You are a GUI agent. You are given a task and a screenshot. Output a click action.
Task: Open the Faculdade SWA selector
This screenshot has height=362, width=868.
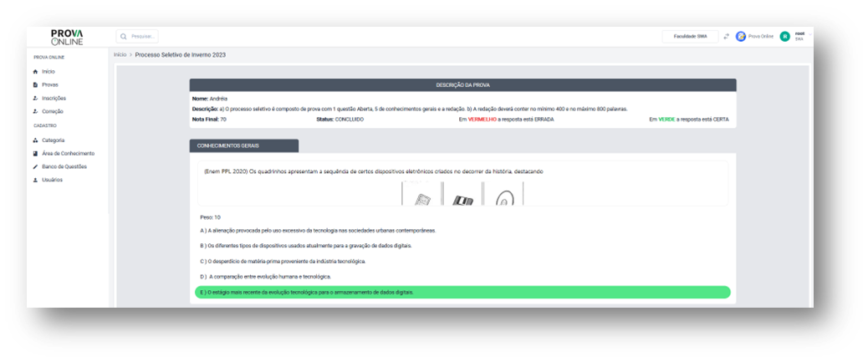click(x=691, y=37)
